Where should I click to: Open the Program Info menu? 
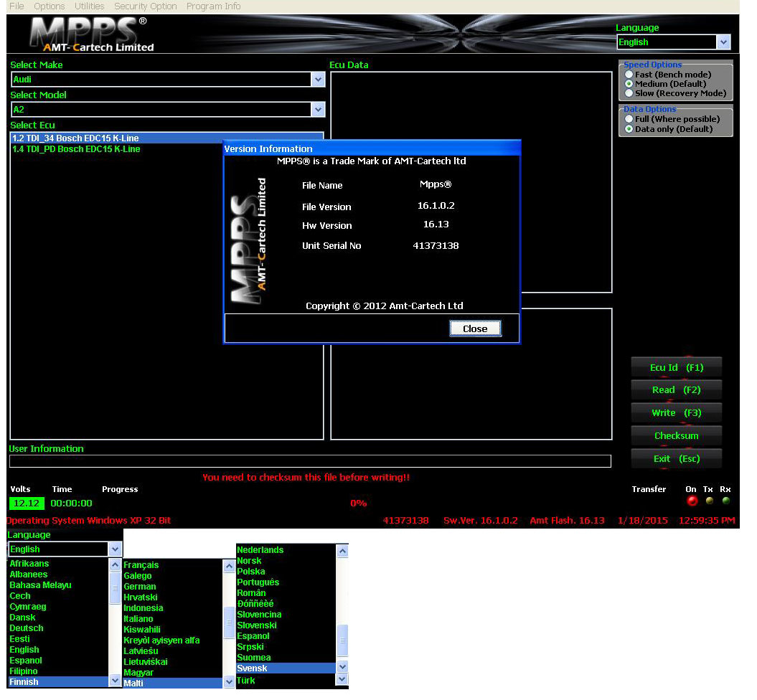coord(213,6)
